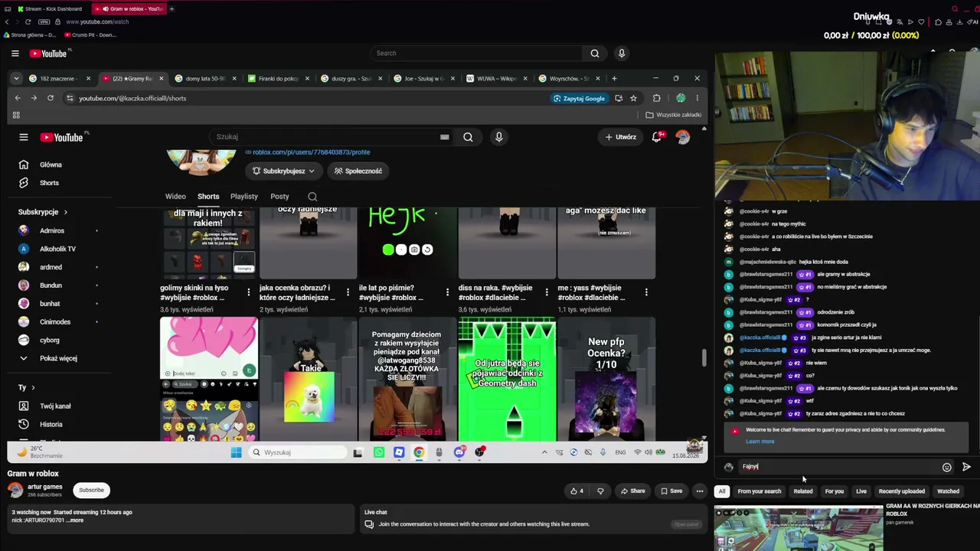Open the artur games channel avatar
980x551 pixels.
pos(15,491)
